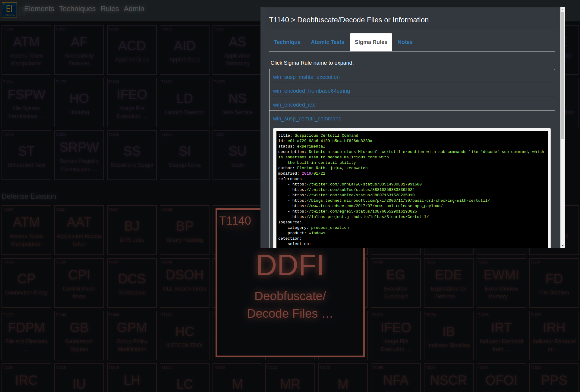Open the Connection Proxy tile
The height and width of the screenshot is (392, 580).
26,283
